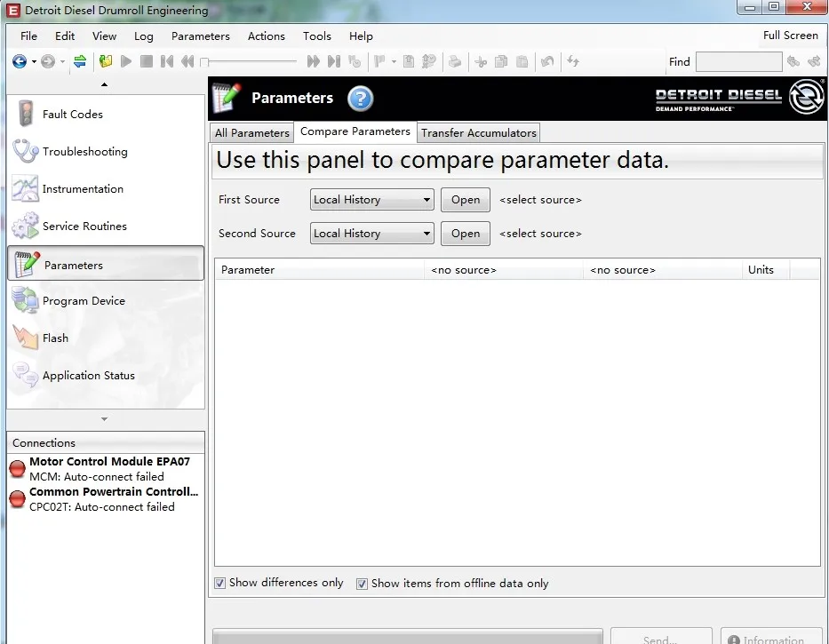
Task: Open the Help menu
Action: click(361, 36)
